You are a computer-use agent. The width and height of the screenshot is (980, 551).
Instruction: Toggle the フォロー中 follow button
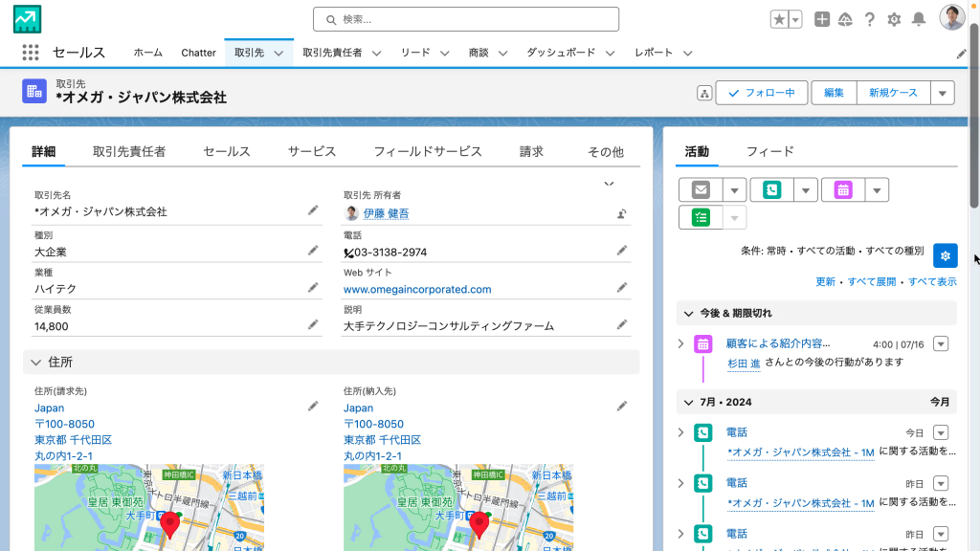click(x=762, y=93)
